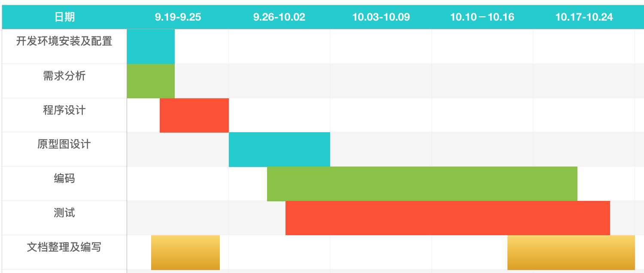Click the 开发环境安装及配置 task label
644x273 pixels.
[x=64, y=42]
